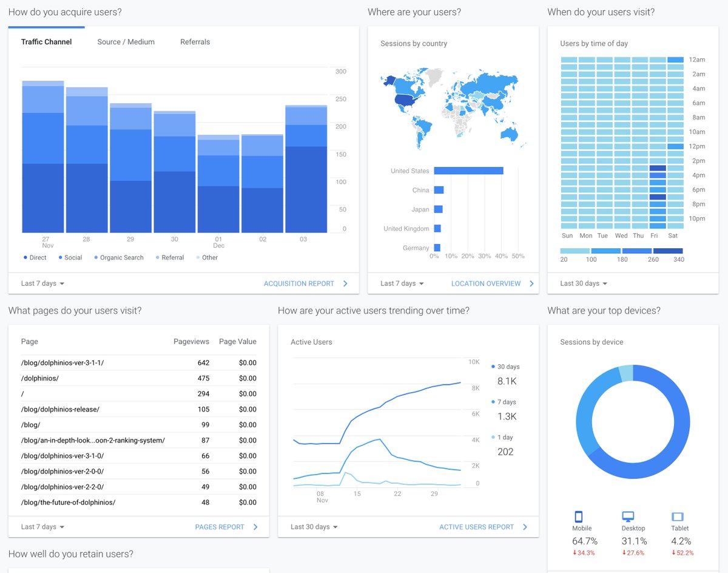Switch to the Source / Medium tab
Viewport: 728px width, 573px height.
(x=126, y=42)
